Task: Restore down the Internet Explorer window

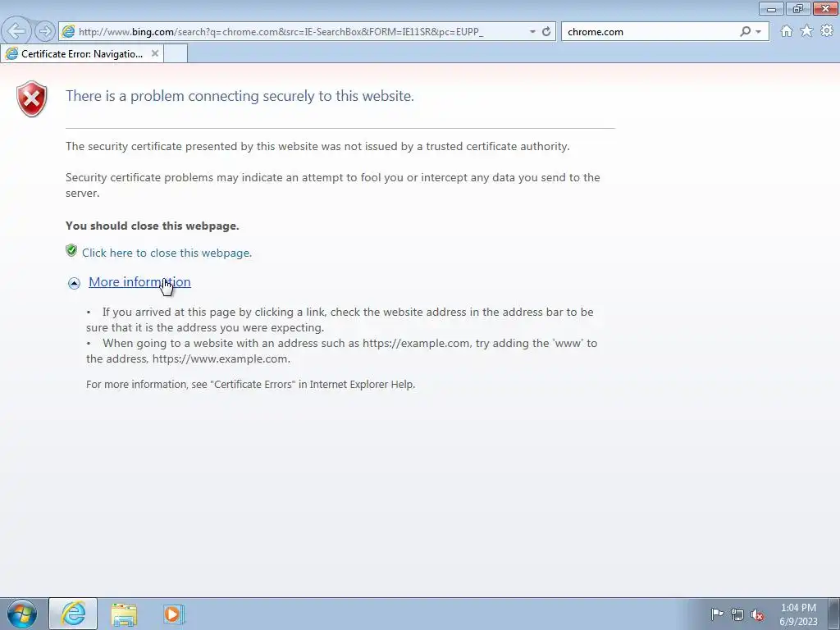Action: pyautogui.click(x=798, y=8)
